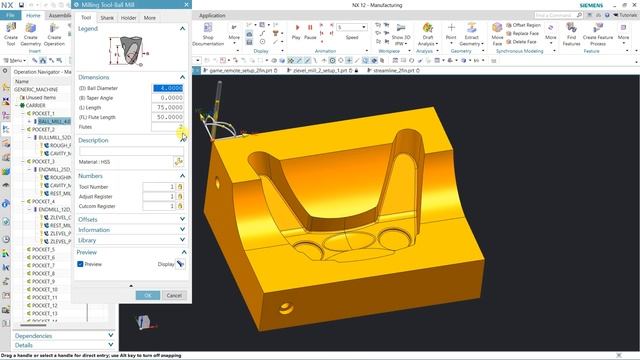Expand the Dependencies panel
The height and width of the screenshot is (360, 640).
111,336
